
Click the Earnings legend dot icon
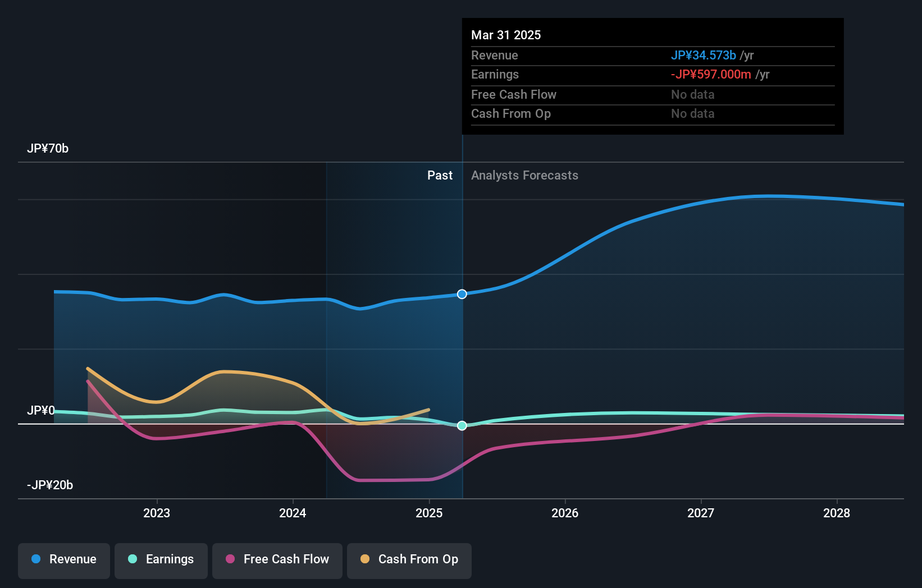tap(131, 559)
